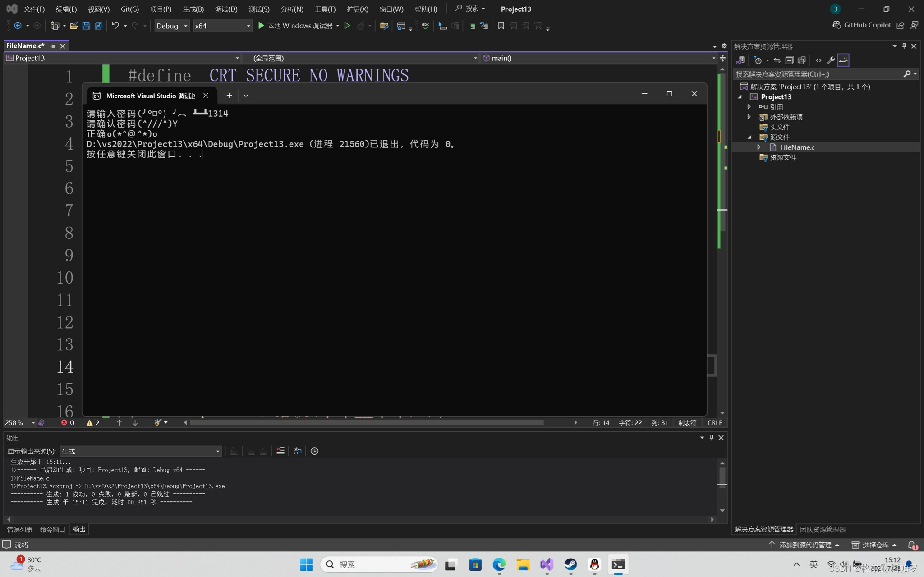Open the x64 platform dropdown
Screen dimensions: 924x577
pyautogui.click(x=222, y=26)
